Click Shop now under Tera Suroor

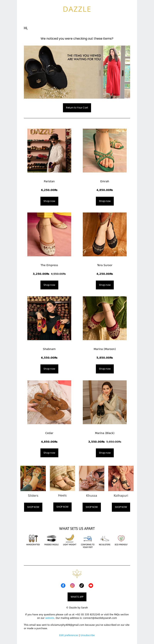point(105,285)
